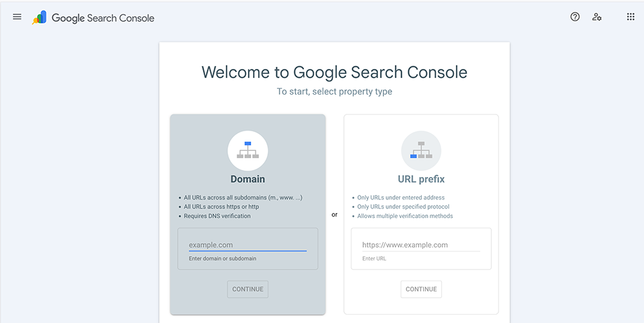Click 'Requires DNS verification' bullet text
The image size is (644, 323).
coord(217,216)
